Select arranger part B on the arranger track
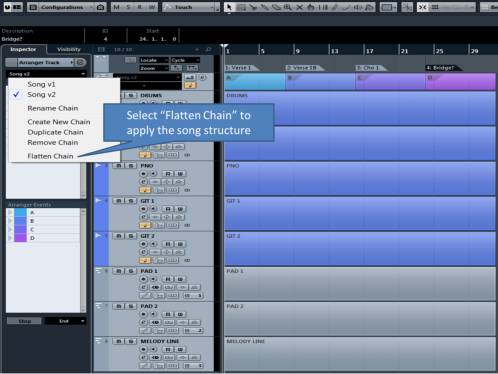 pyautogui.click(x=320, y=82)
